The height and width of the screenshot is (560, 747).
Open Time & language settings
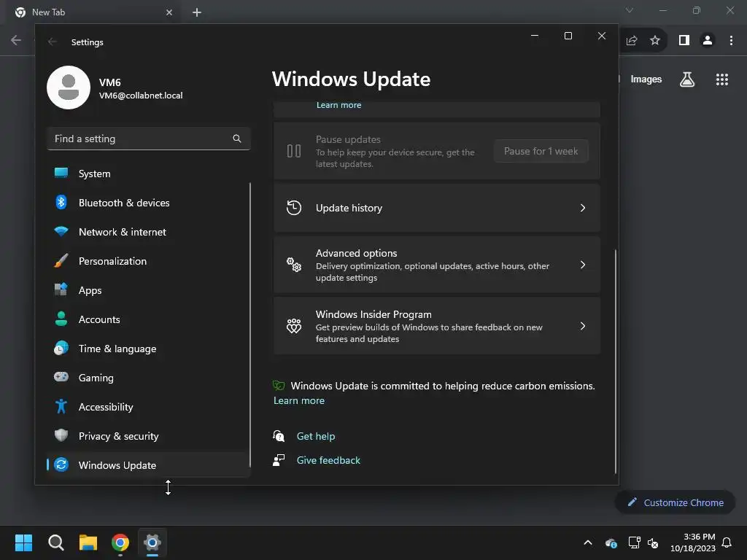tap(148, 349)
